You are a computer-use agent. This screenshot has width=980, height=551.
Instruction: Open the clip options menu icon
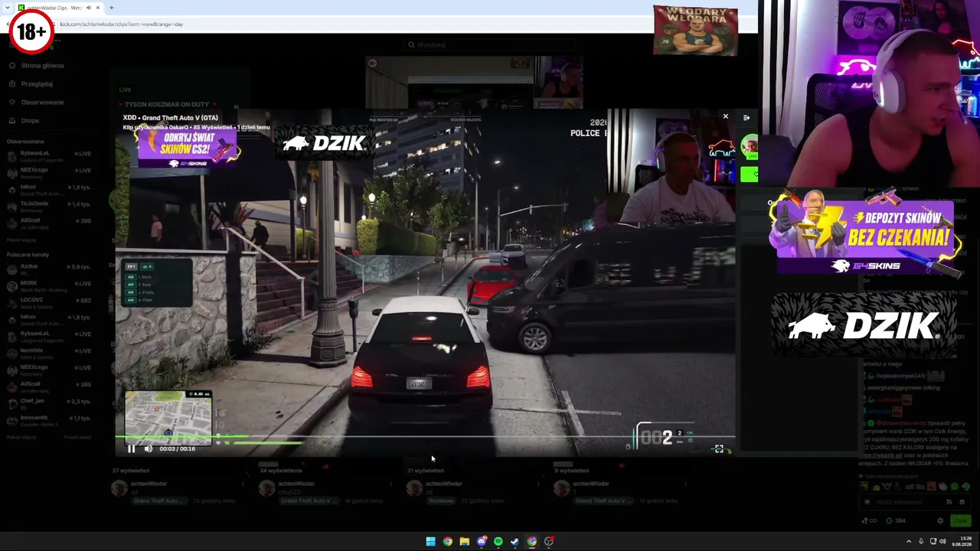point(746,117)
